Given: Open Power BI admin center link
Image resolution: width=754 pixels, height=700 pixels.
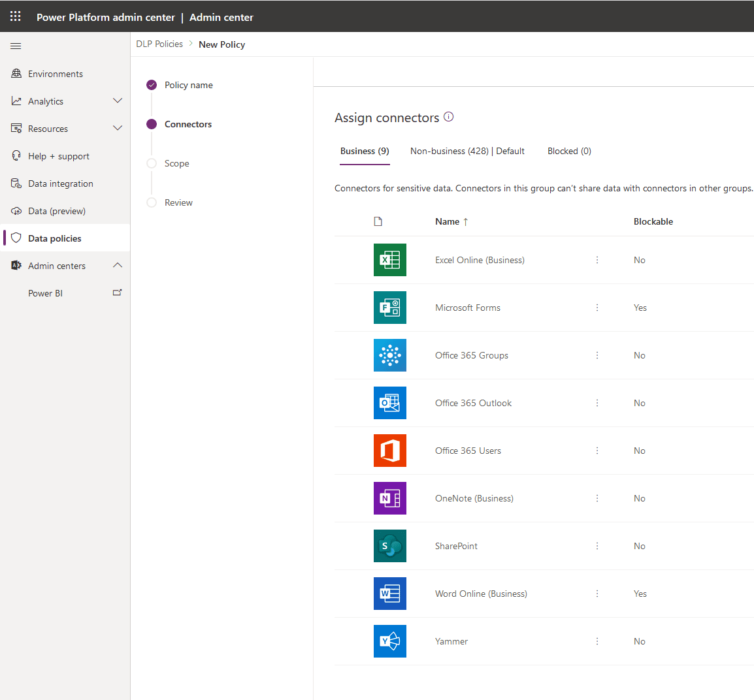Looking at the screenshot, I should (46, 293).
